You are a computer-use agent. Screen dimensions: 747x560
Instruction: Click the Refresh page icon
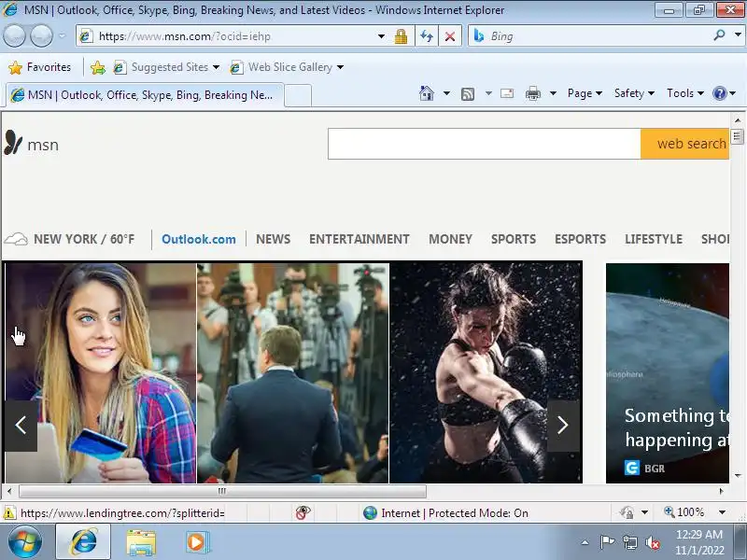pyautogui.click(x=427, y=36)
